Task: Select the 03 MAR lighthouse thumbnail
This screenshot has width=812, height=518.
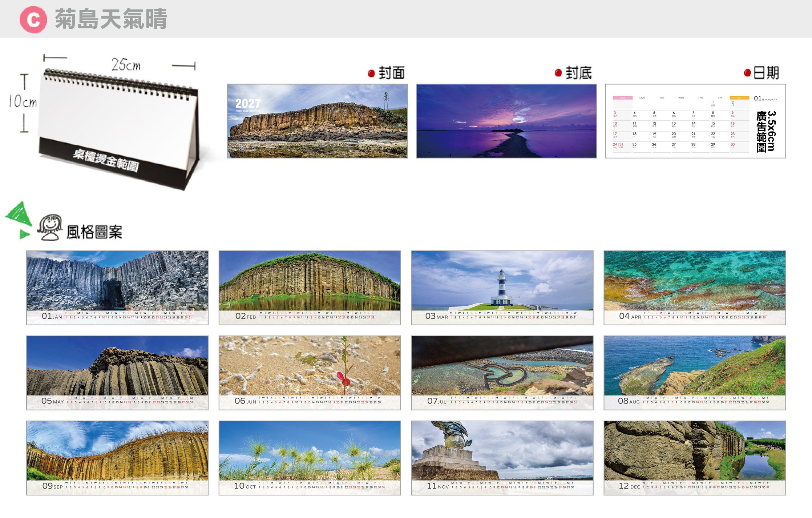Action: pyautogui.click(x=502, y=288)
